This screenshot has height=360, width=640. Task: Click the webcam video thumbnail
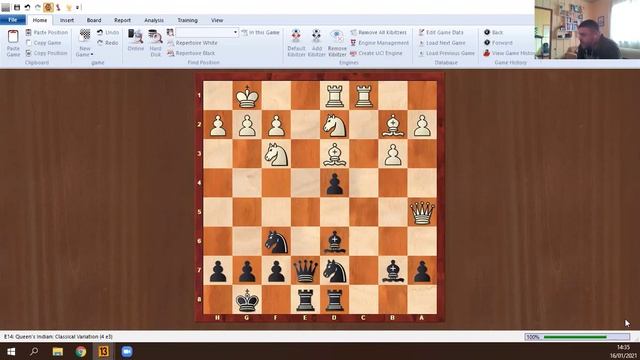point(587,29)
